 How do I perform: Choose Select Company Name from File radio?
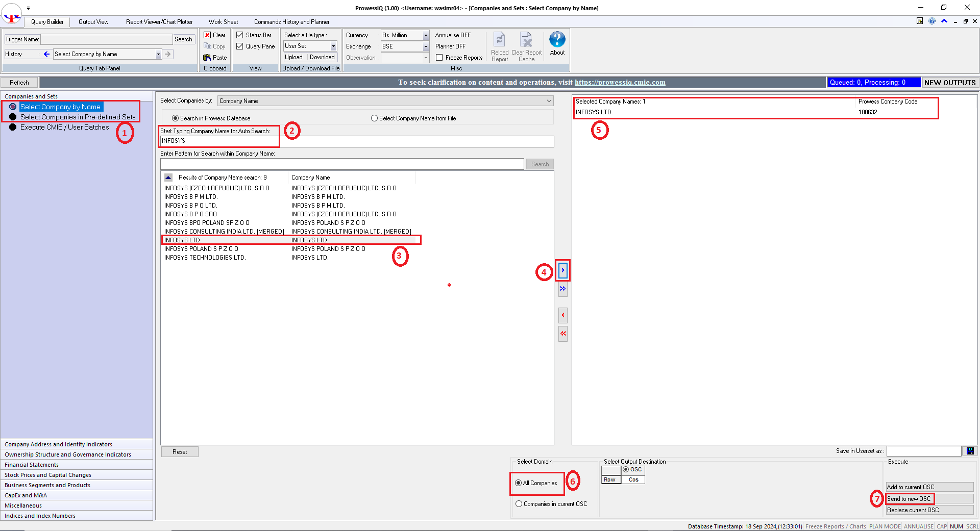374,118
